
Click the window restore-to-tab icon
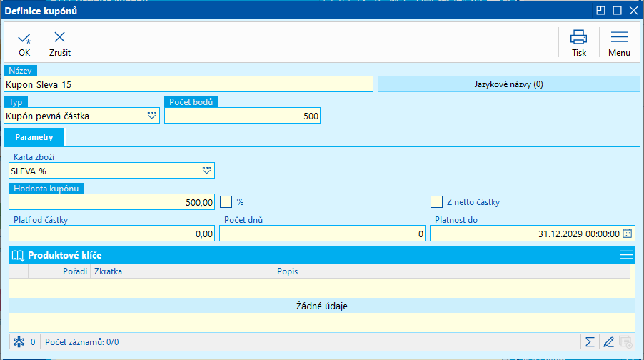pyautogui.click(x=600, y=11)
